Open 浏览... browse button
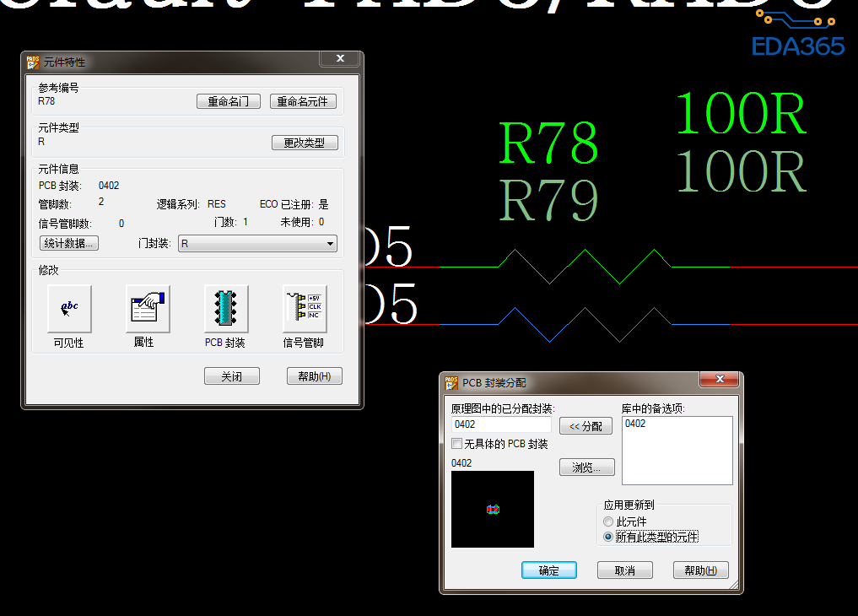Viewport: 858px width, 616px height. pyautogui.click(x=586, y=467)
